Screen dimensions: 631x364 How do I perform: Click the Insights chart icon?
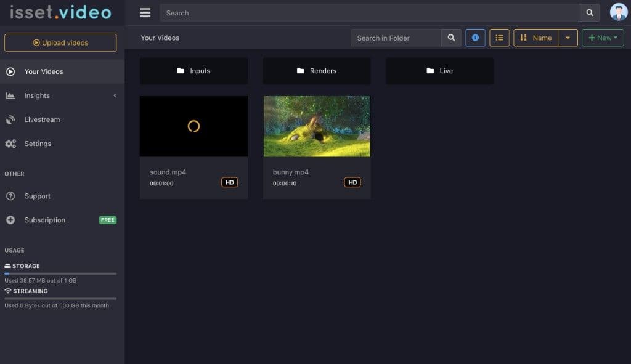[10, 95]
